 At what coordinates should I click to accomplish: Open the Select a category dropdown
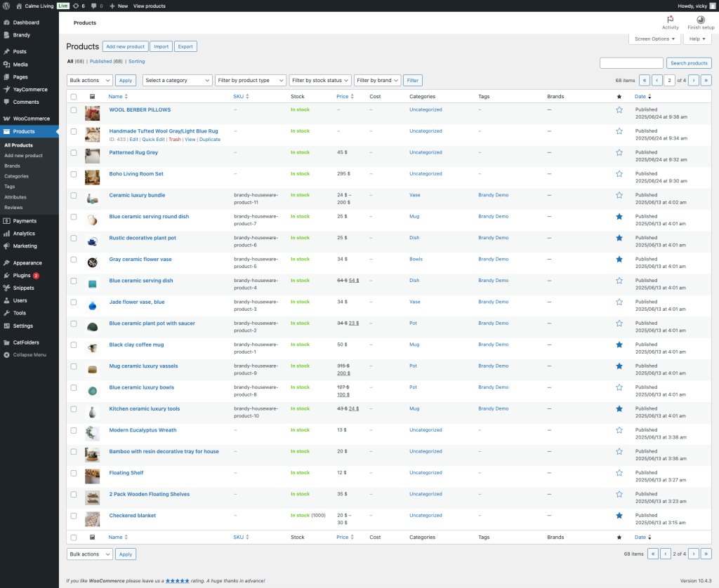pos(178,80)
